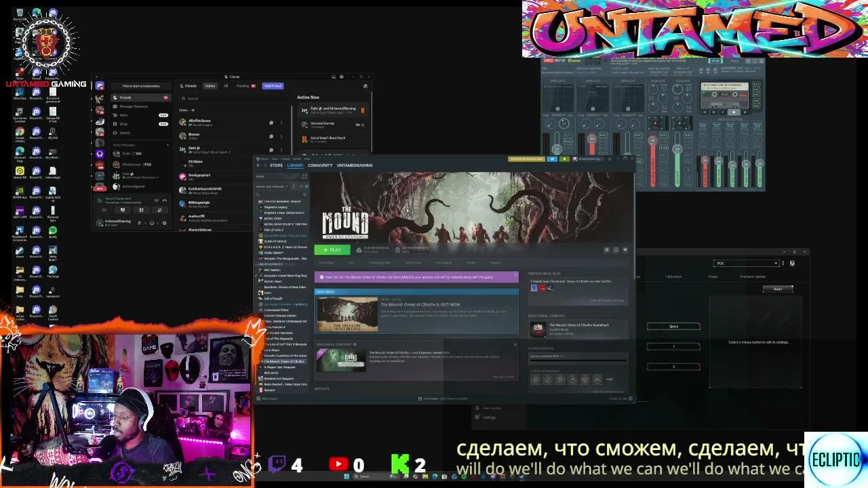Toggle Discord noise suppression in voice panel
This screenshot has width=868, height=488.
[x=157, y=200]
